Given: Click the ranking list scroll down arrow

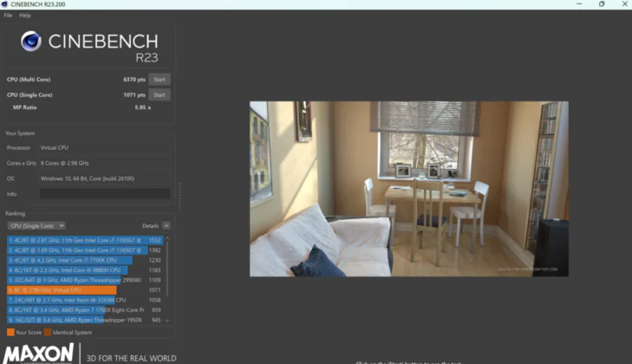Looking at the screenshot, I should point(167,321).
